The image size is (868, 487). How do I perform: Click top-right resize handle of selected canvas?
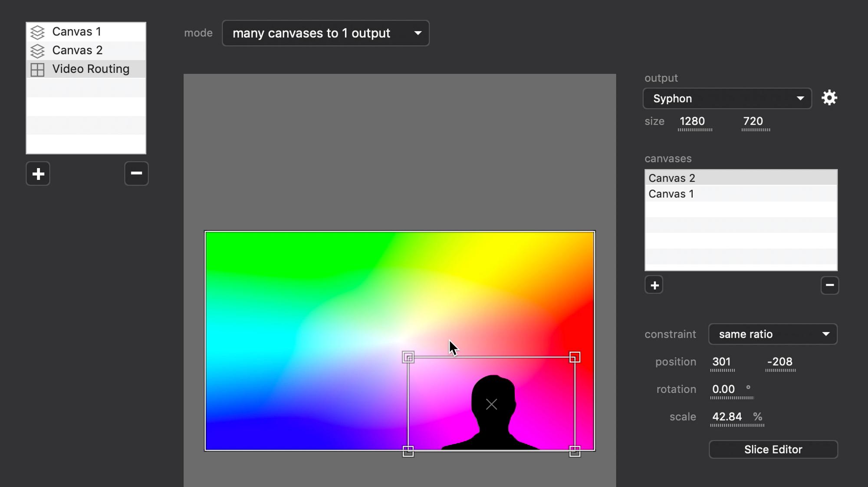(x=575, y=357)
